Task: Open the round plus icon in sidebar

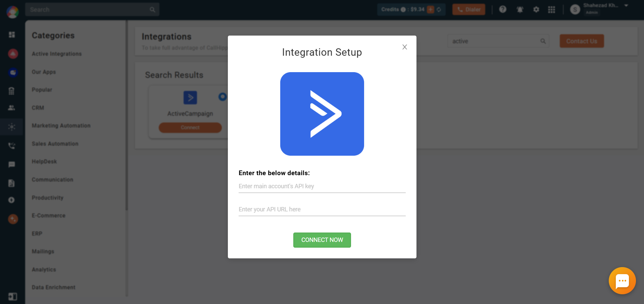Action: point(11,200)
